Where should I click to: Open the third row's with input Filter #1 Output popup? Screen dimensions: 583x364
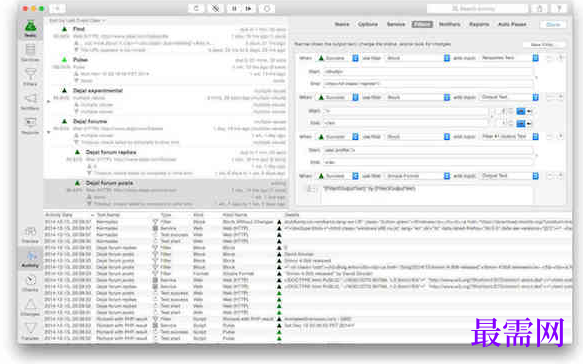tap(509, 136)
